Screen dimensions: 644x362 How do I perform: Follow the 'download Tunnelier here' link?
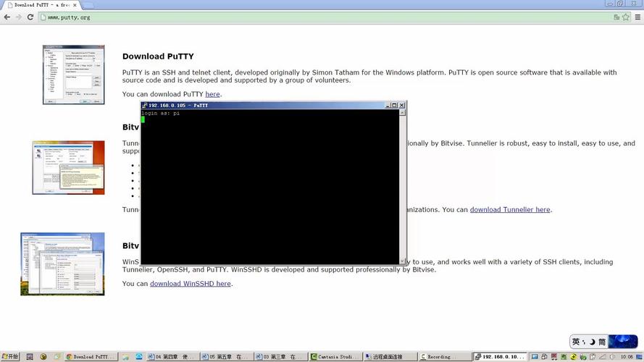coord(510,210)
